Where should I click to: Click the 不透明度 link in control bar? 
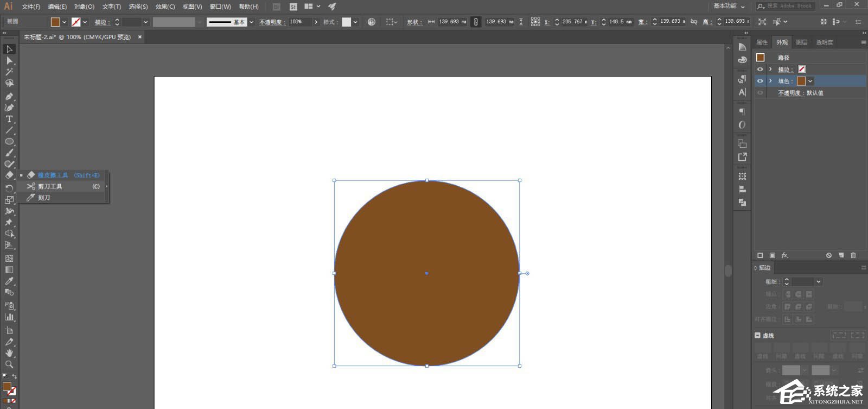point(270,22)
